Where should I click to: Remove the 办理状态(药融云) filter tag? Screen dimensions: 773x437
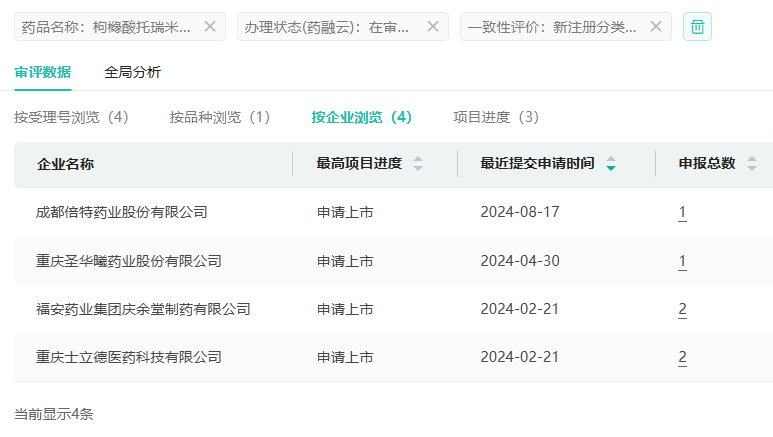(x=433, y=27)
